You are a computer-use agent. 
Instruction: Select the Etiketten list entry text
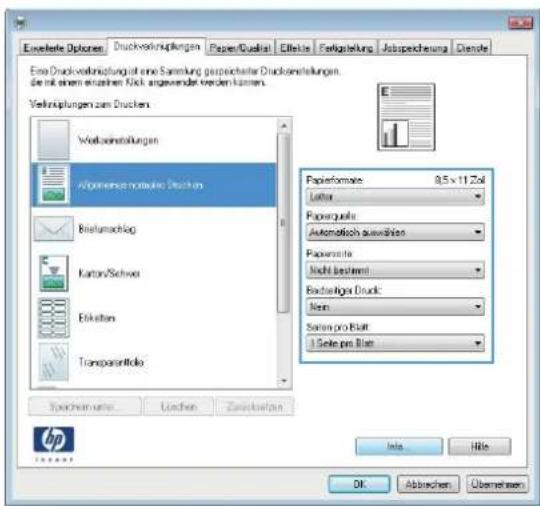tap(97, 318)
